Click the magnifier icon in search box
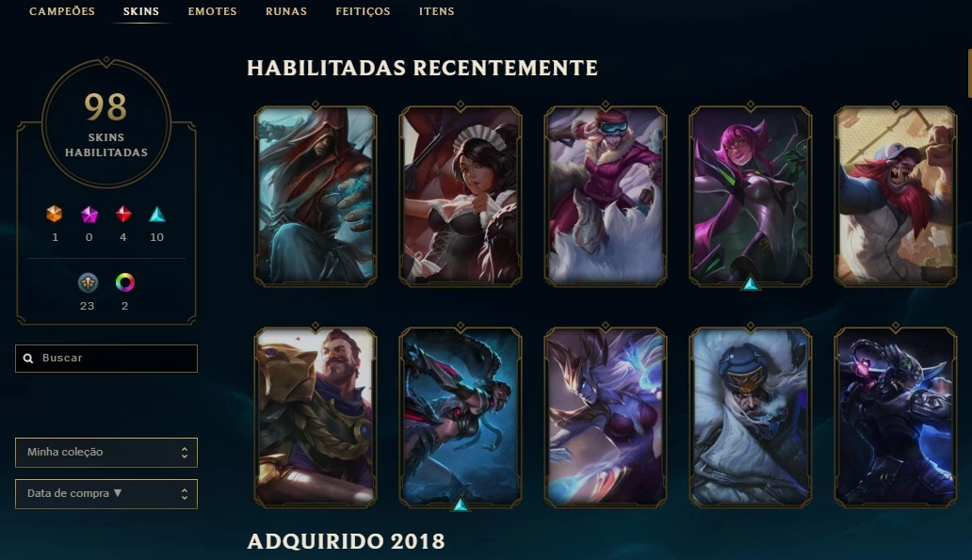The width and height of the screenshot is (972, 560). [28, 358]
